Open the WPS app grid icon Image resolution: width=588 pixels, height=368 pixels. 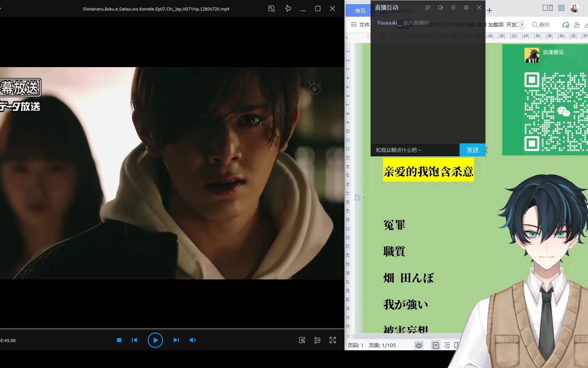click(561, 8)
